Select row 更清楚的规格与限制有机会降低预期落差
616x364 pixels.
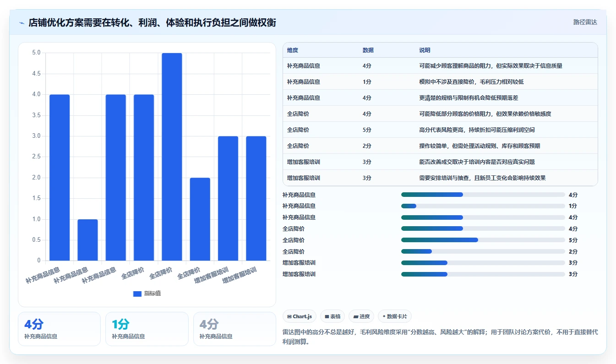440,98
